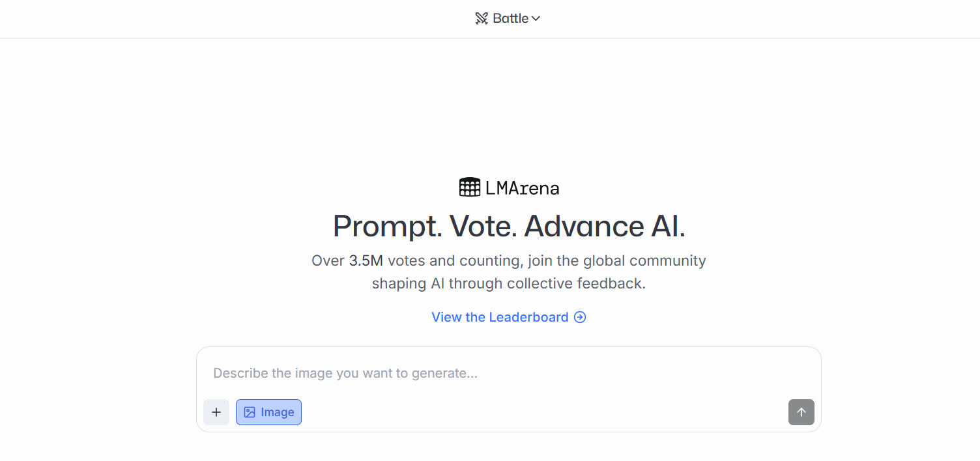Screen dimensions: 980x461
Task: Click the 'Prompt. Vote. Advance AI.' headline
Action: pos(508,226)
